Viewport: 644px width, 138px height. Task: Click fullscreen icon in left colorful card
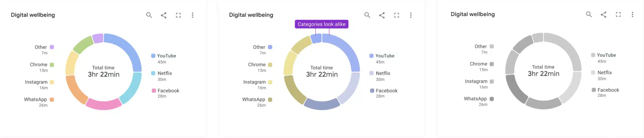point(178,15)
